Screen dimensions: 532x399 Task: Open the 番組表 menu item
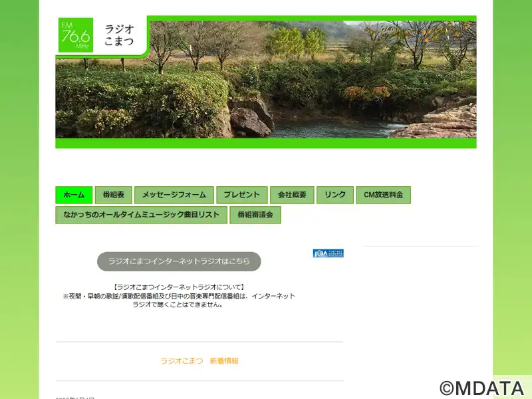point(113,195)
